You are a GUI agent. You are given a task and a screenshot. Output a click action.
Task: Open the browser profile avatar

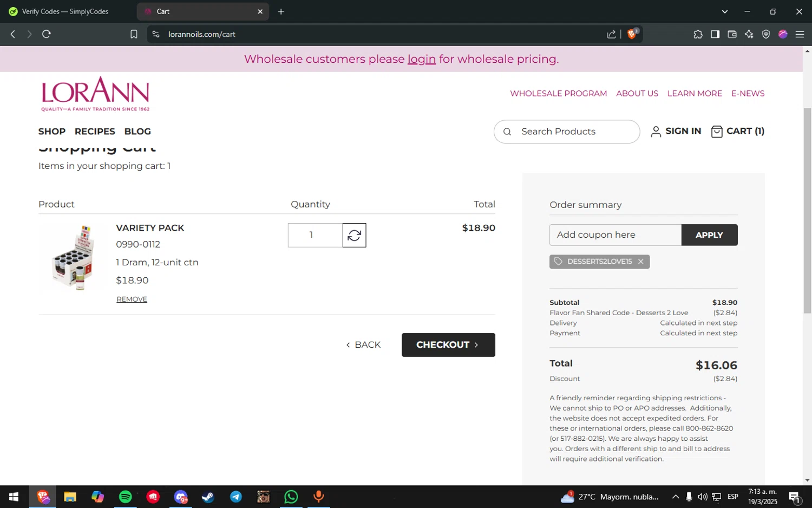tap(783, 34)
